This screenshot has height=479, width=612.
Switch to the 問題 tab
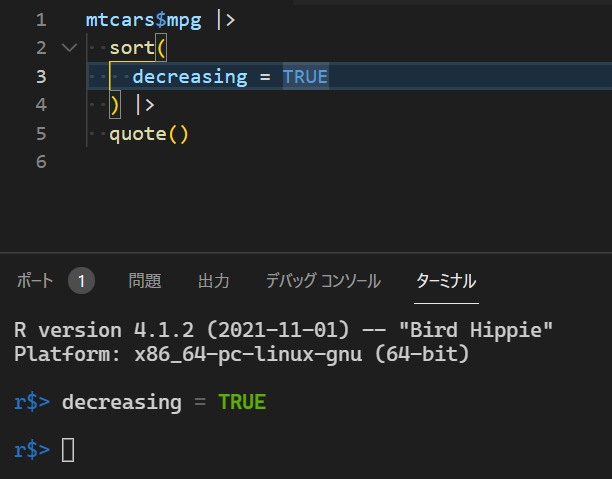[145, 281]
